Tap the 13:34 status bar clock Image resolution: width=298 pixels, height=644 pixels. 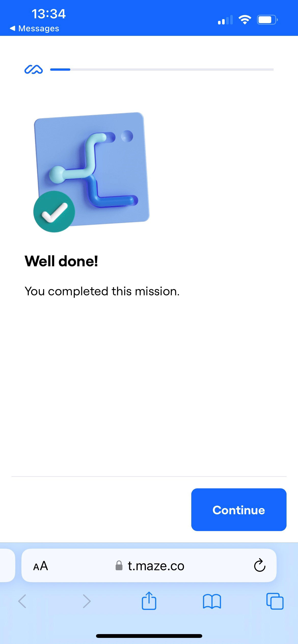coord(48,14)
